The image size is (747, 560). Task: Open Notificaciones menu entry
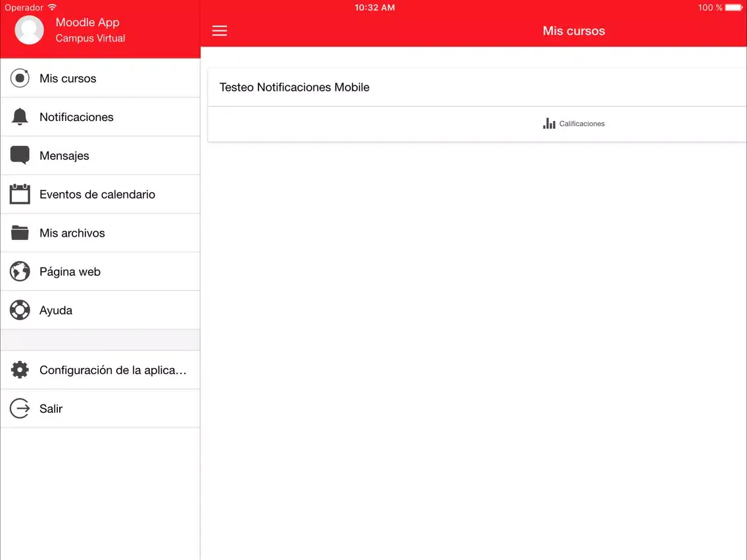101,117
